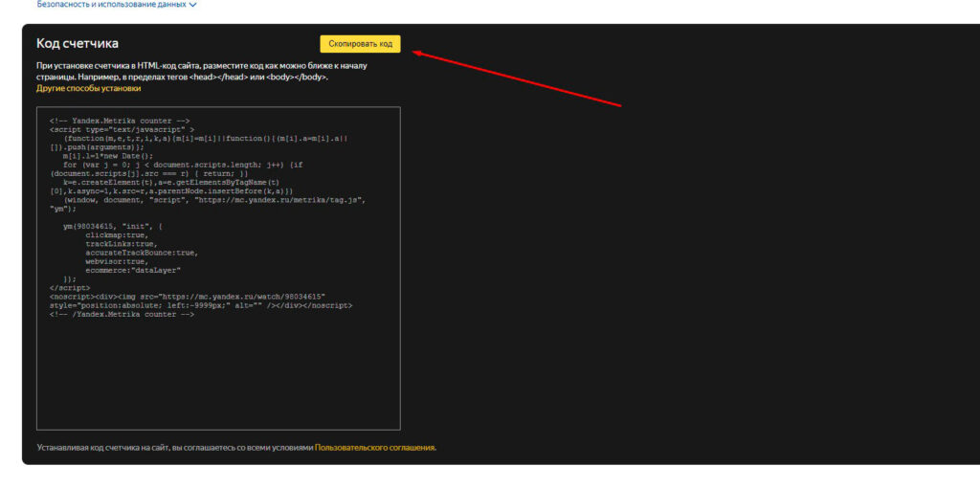Viewport: 980px width, 488px height.
Task: Click the Код счетчика heading
Action: click(78, 43)
